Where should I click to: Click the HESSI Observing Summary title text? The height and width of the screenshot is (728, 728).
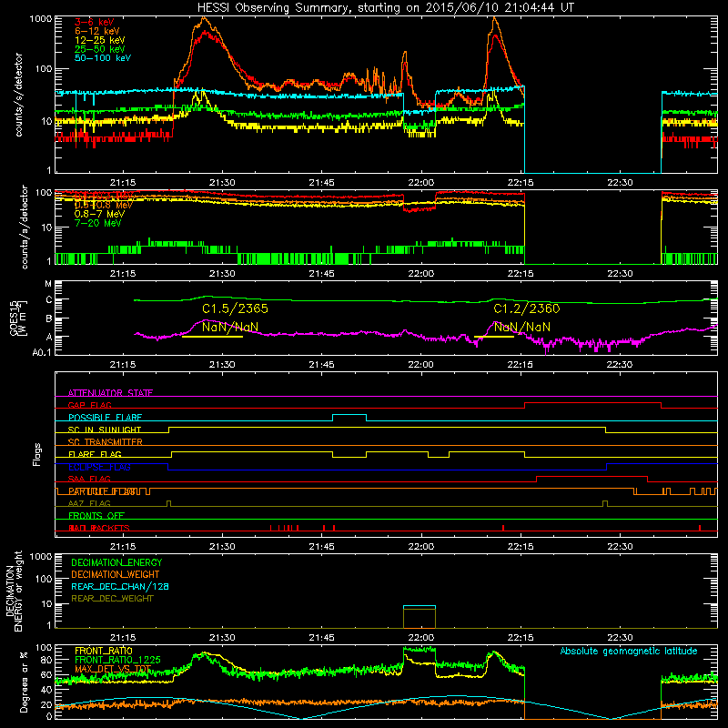click(385, 8)
